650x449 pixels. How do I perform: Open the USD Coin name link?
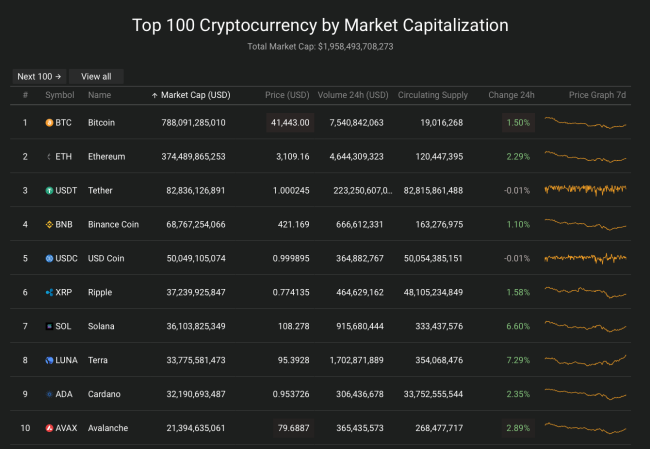[106, 259]
